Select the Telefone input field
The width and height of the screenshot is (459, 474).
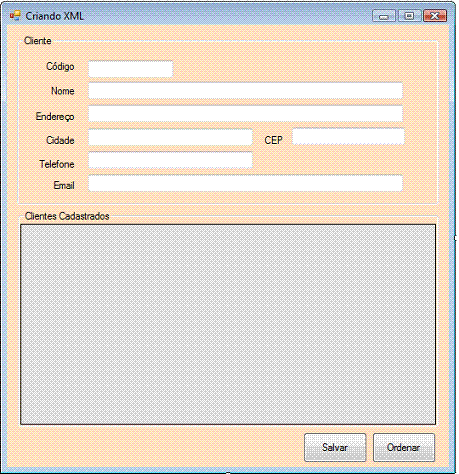tap(170, 160)
